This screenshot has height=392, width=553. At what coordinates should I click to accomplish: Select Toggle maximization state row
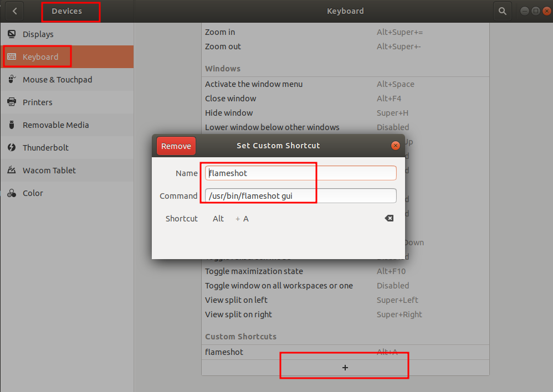click(345, 271)
